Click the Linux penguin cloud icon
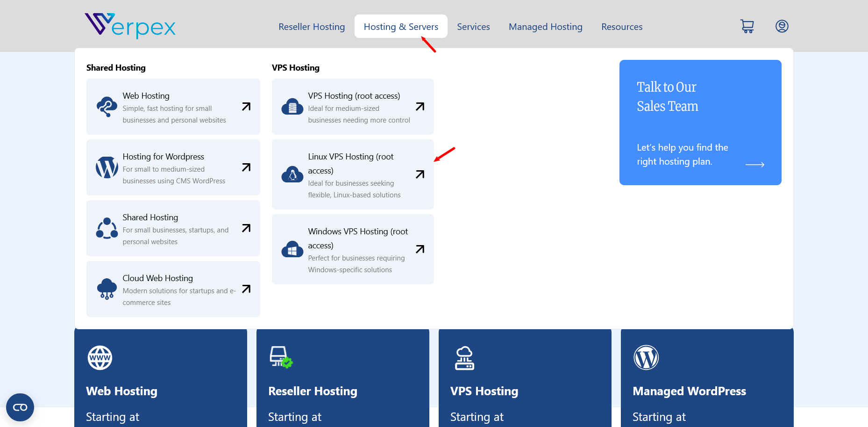 tap(292, 174)
